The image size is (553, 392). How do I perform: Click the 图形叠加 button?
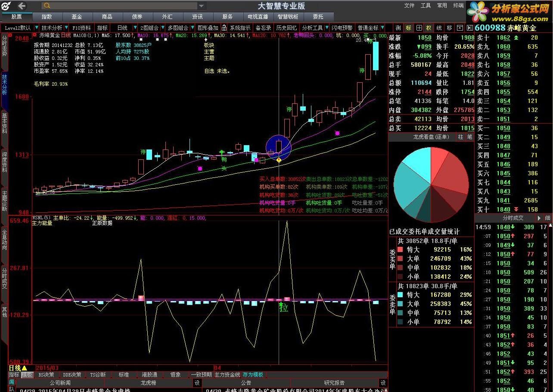pos(208,28)
